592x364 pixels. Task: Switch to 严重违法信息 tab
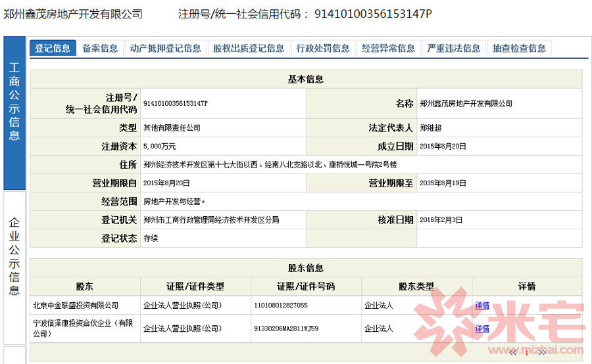454,48
